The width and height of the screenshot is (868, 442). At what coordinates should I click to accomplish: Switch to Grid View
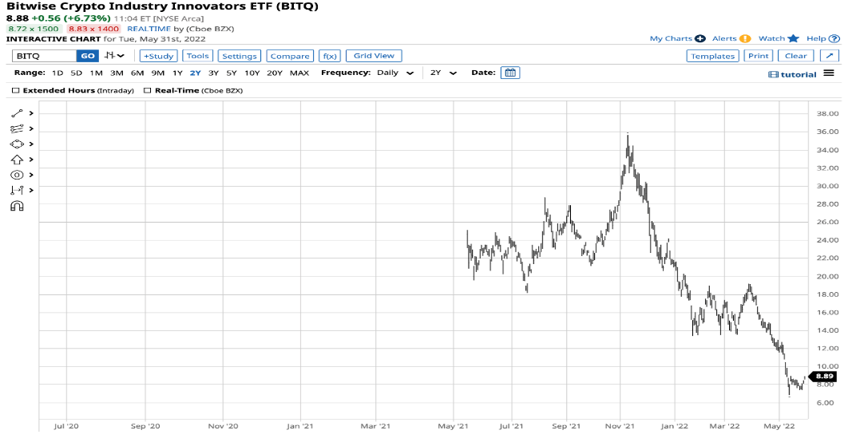[x=375, y=56]
